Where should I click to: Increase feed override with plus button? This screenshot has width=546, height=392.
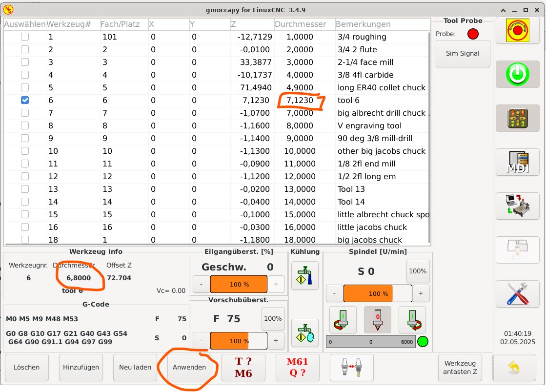(x=276, y=341)
